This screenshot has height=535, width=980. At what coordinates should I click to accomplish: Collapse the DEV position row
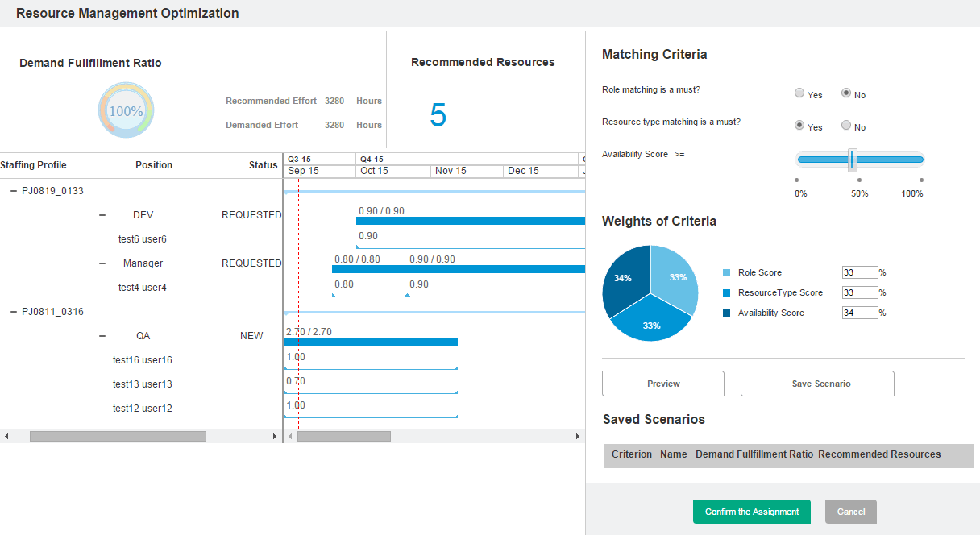[102, 215]
